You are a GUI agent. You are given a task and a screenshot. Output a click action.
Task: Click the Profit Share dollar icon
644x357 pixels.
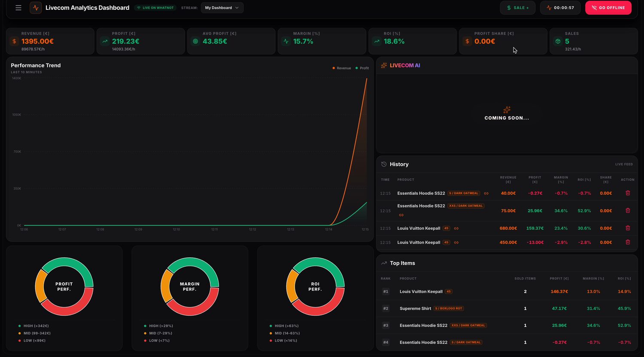click(467, 41)
